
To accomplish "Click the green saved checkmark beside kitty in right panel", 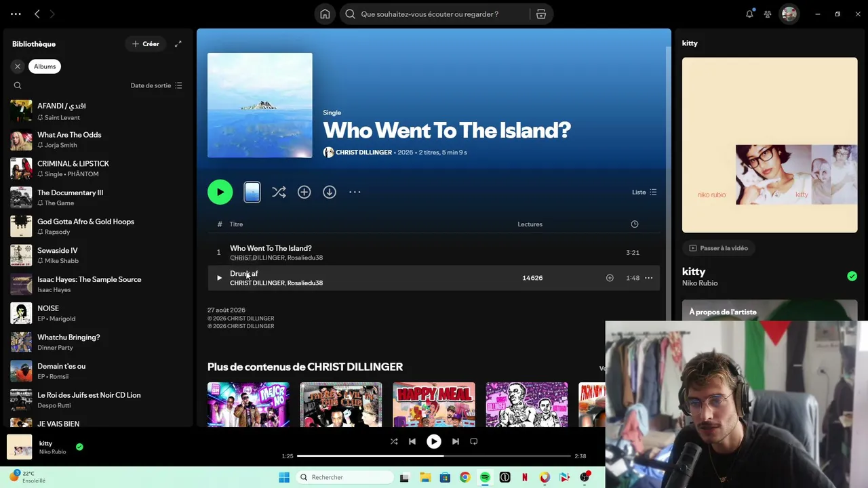I will pos(852,276).
